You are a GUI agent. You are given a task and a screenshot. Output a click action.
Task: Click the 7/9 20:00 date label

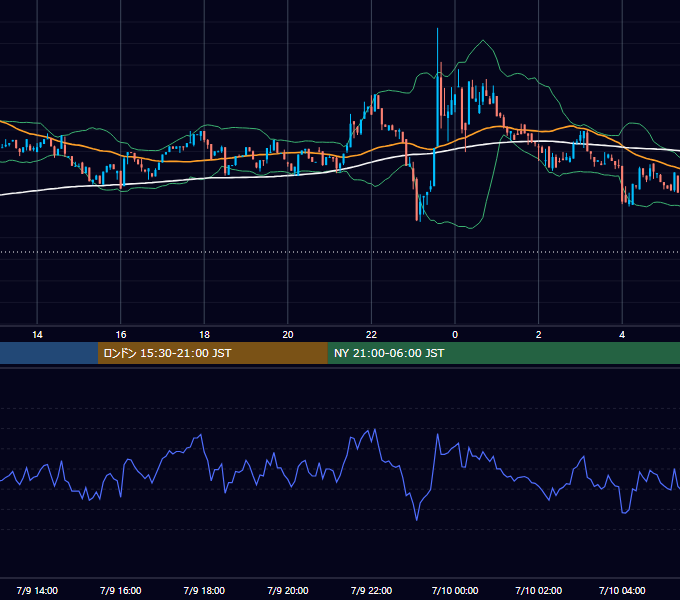coord(288,590)
